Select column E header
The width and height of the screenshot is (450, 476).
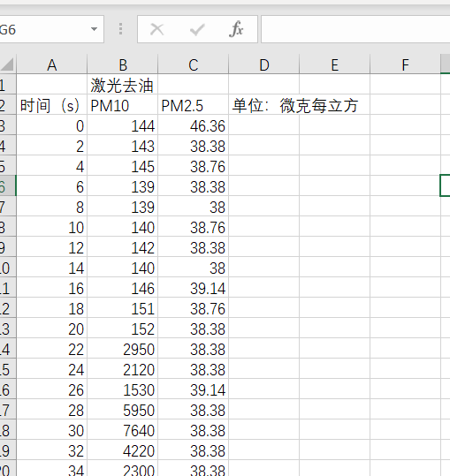tap(335, 64)
